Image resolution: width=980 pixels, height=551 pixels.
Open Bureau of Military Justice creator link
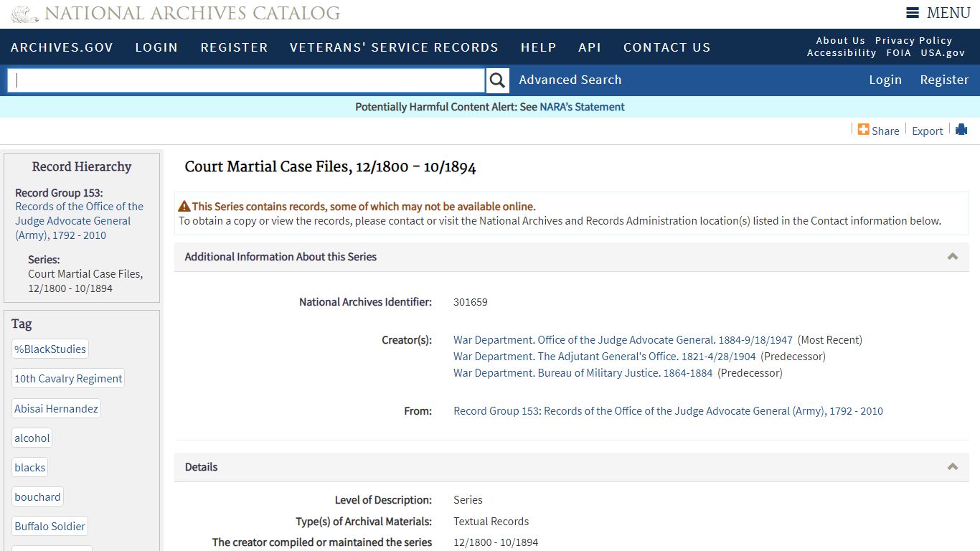pos(583,373)
